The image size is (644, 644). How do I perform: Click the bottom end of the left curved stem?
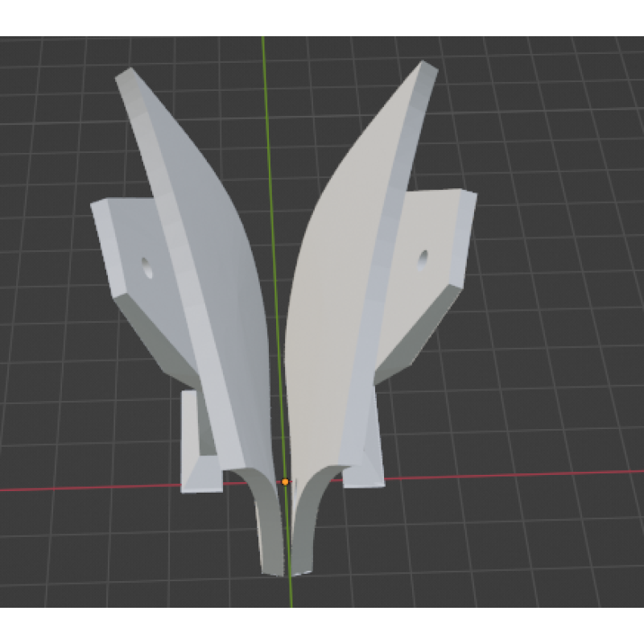pos(274,568)
